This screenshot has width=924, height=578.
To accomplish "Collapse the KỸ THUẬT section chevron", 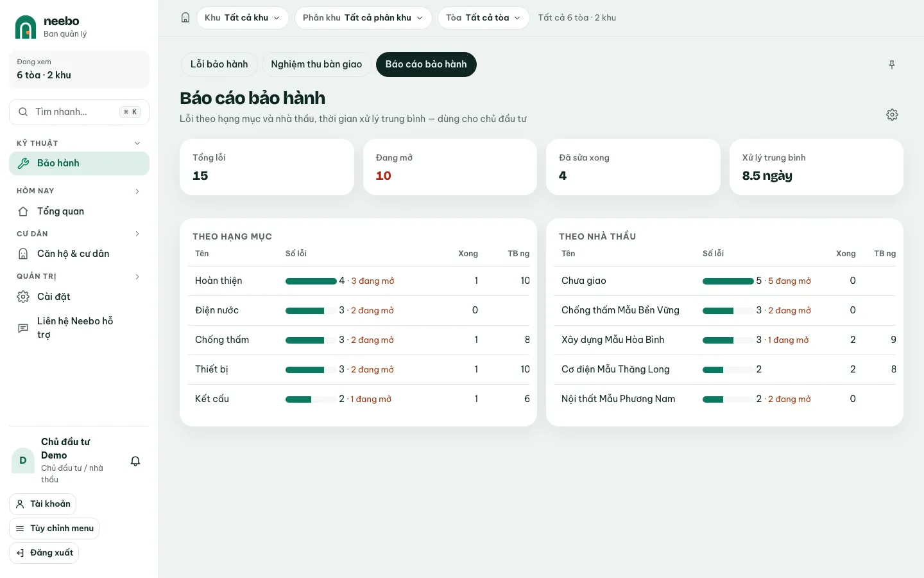I will (137, 143).
